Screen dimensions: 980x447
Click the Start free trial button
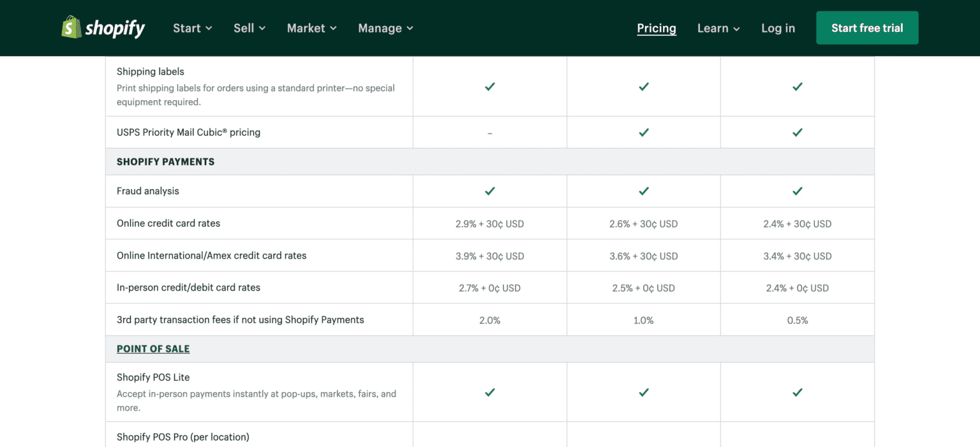pyautogui.click(x=867, y=27)
